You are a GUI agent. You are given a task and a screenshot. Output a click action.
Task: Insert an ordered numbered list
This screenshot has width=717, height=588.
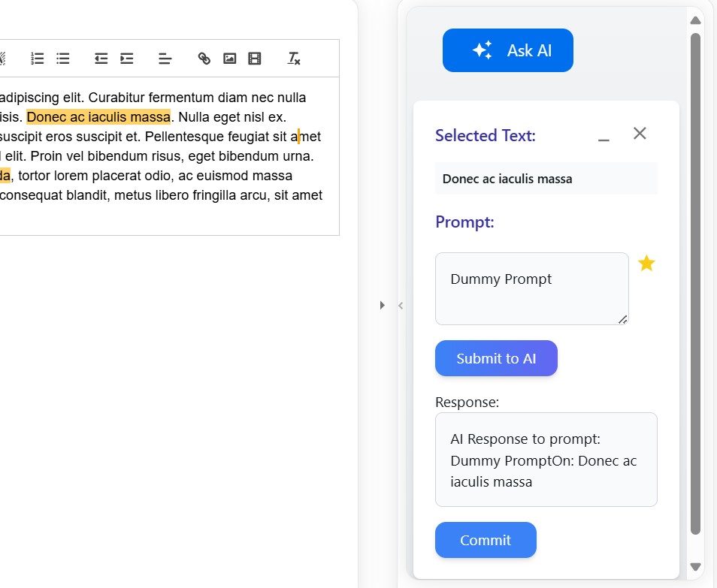[x=37, y=59]
